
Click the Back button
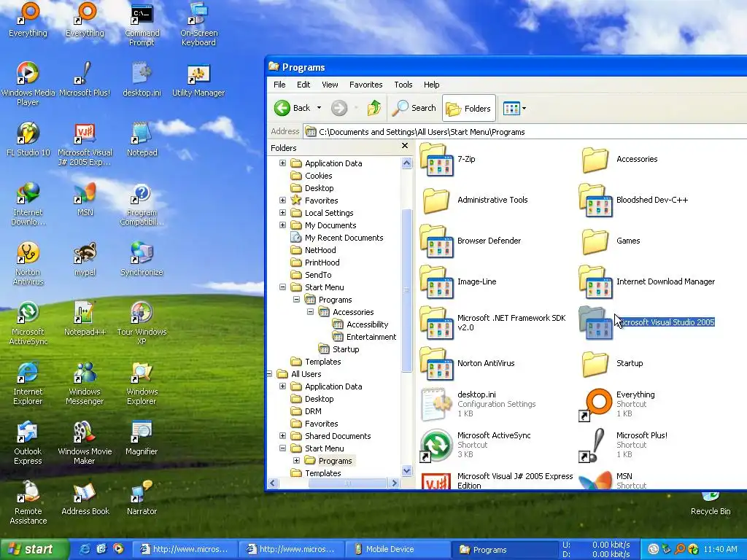tap(293, 108)
